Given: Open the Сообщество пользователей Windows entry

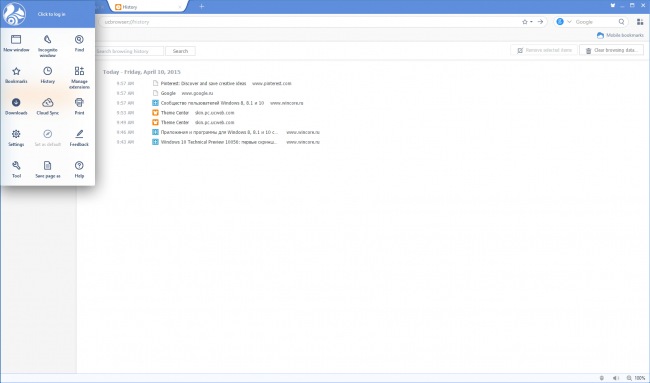Looking at the screenshot, I should point(212,103).
